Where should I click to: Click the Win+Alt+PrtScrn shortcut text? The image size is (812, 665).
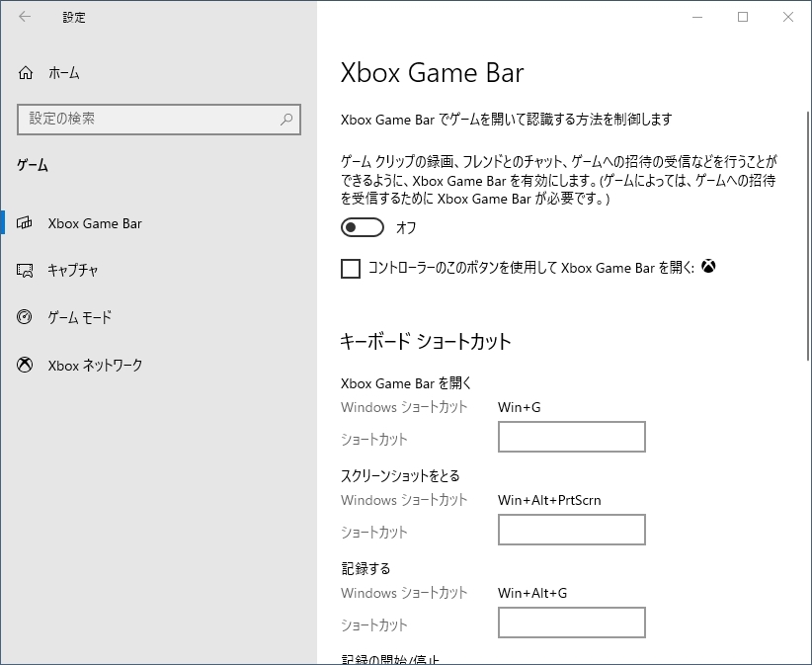pyautogui.click(x=549, y=500)
